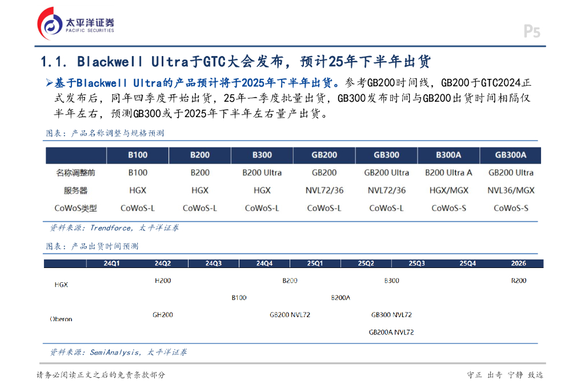Image resolution: width=585 pixels, height=392 pixels.
Task: Click the 'B200 Ultra' cell under B300
Action: 262,173
